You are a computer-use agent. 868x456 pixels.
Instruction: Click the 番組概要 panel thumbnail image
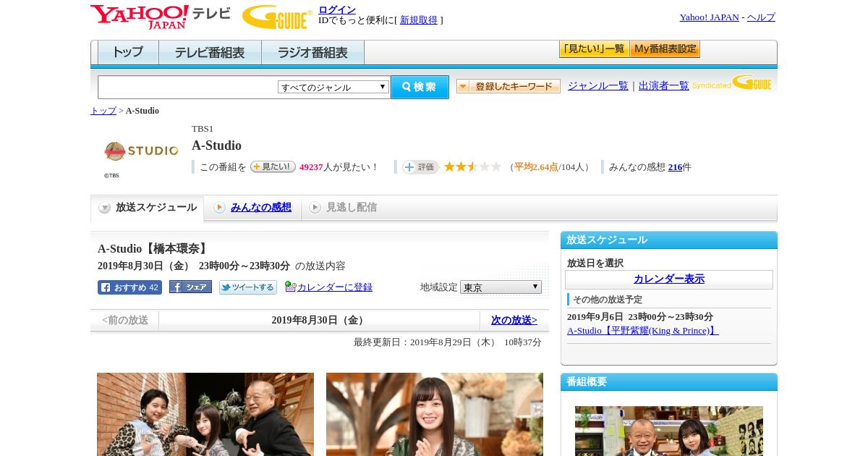(x=669, y=431)
